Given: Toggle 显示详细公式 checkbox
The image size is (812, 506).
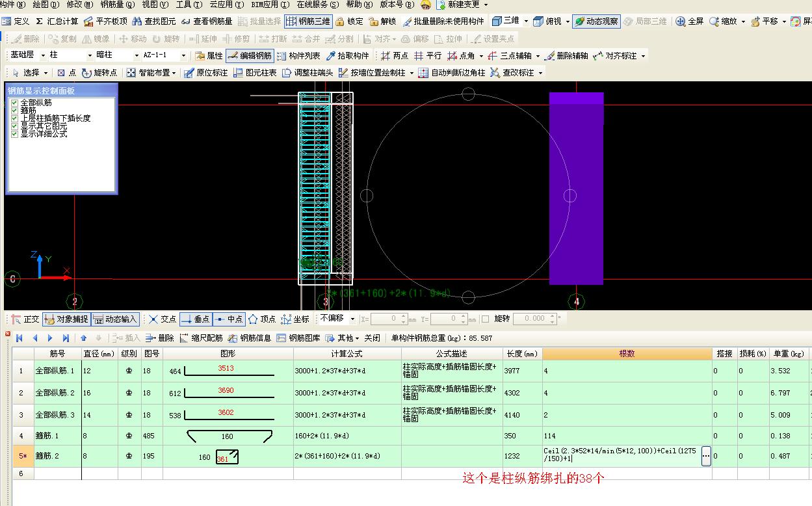Looking at the screenshot, I should point(15,134).
